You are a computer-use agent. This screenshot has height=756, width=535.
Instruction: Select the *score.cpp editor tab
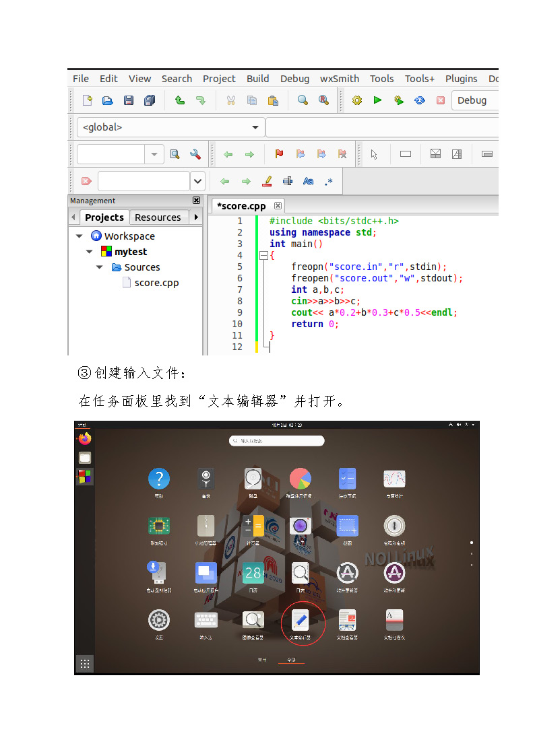(241, 206)
